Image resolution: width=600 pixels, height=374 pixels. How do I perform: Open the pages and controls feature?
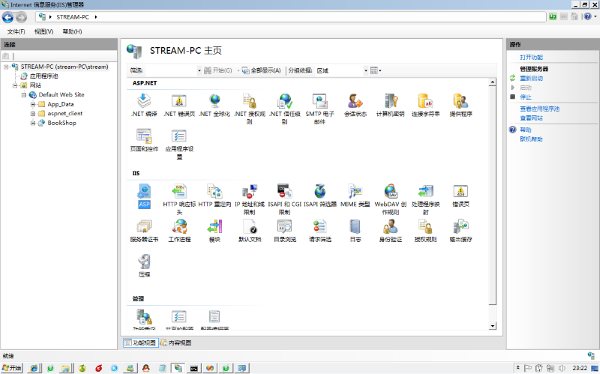click(x=144, y=140)
